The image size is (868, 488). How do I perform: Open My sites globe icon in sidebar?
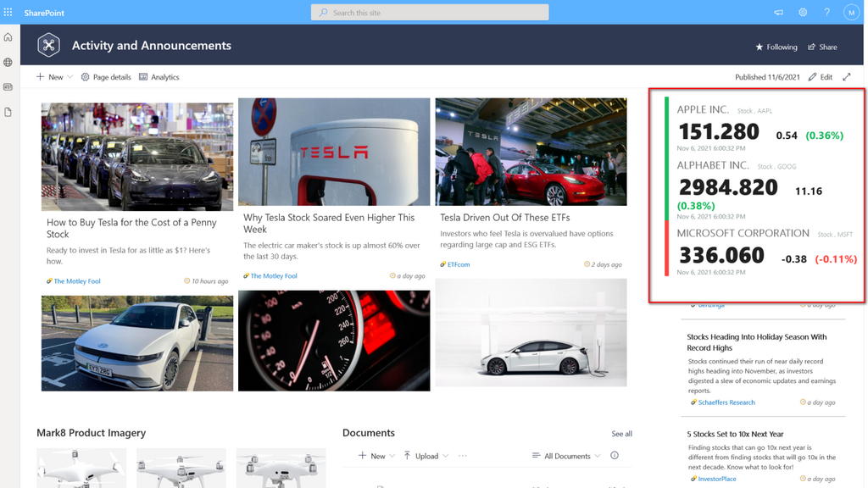(x=8, y=63)
